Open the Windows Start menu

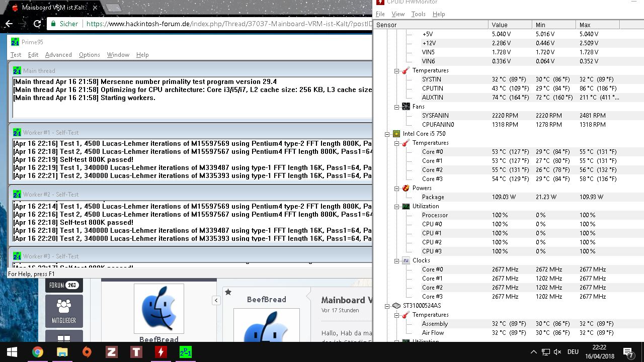[12, 352]
